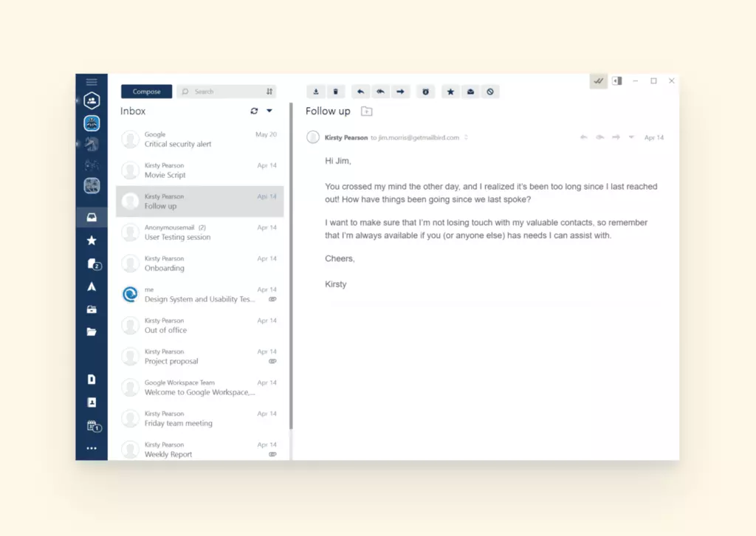The height and width of the screenshot is (536, 756).
Task: Toggle read status with the envelope icon
Action: pyautogui.click(x=470, y=92)
